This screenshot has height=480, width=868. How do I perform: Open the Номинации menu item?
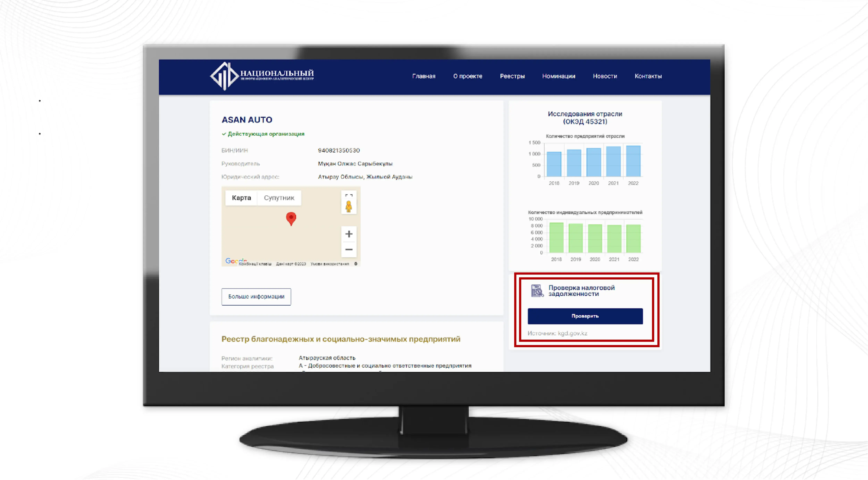(558, 76)
